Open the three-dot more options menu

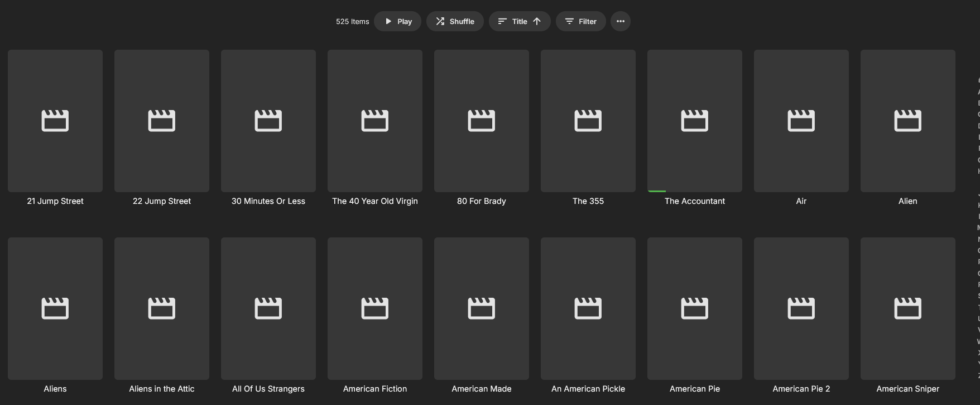pos(621,21)
